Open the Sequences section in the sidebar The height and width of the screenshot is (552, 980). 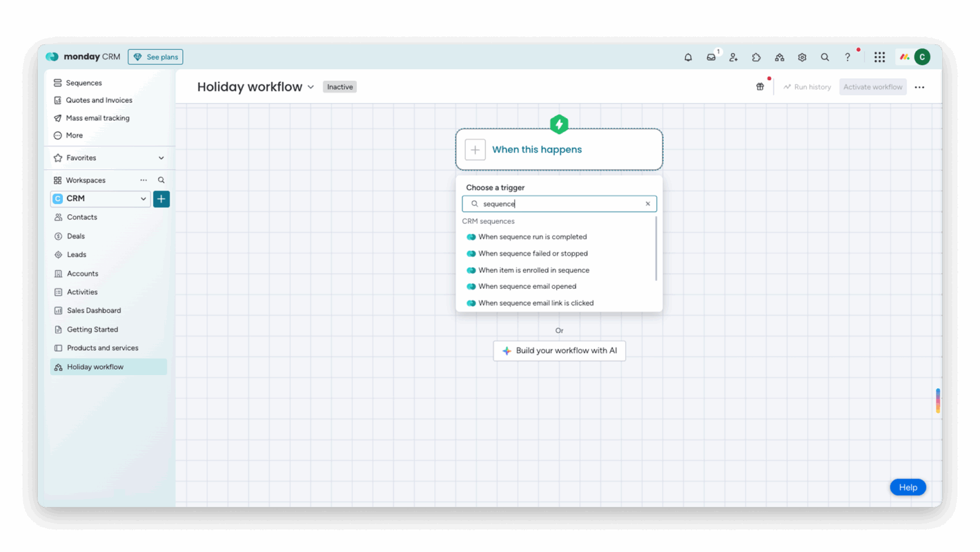tap(83, 82)
